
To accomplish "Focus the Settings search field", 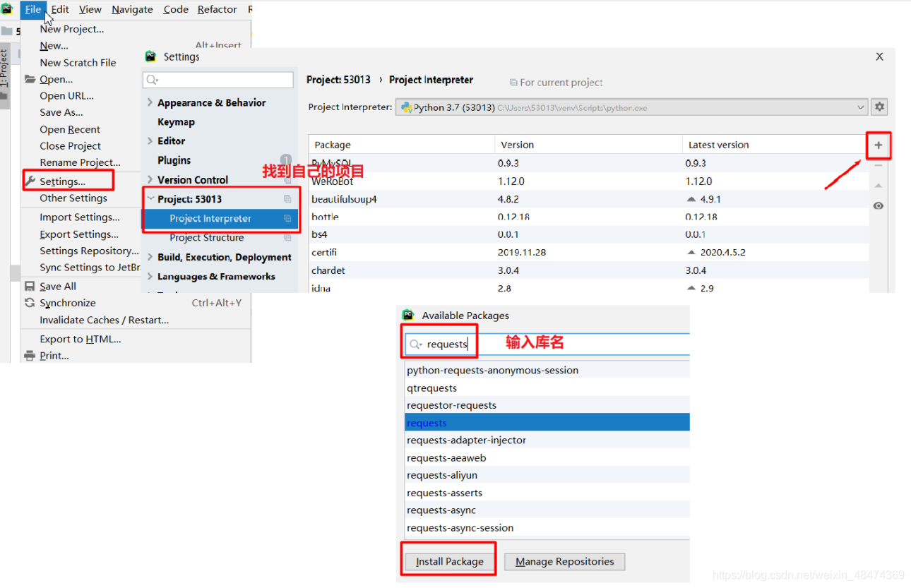I will pyautogui.click(x=218, y=80).
